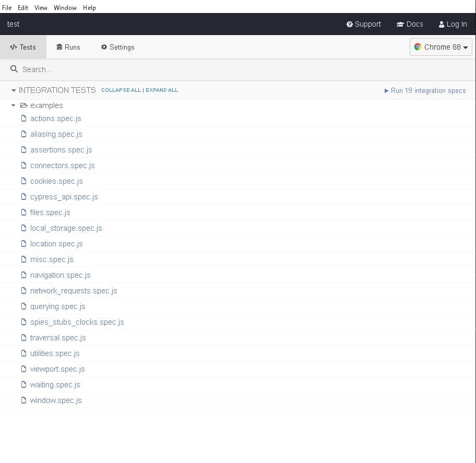Select the Tests tab
Viewport: 476px width, 463px height.
[23, 47]
